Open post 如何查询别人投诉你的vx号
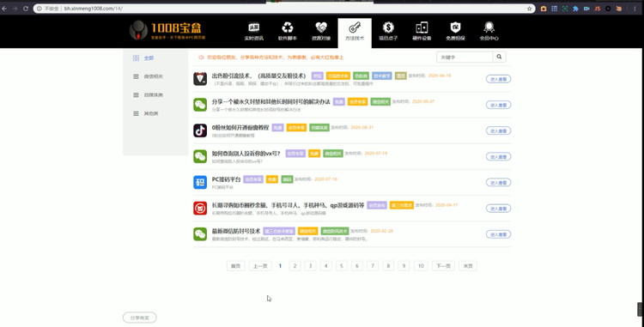 [246, 154]
